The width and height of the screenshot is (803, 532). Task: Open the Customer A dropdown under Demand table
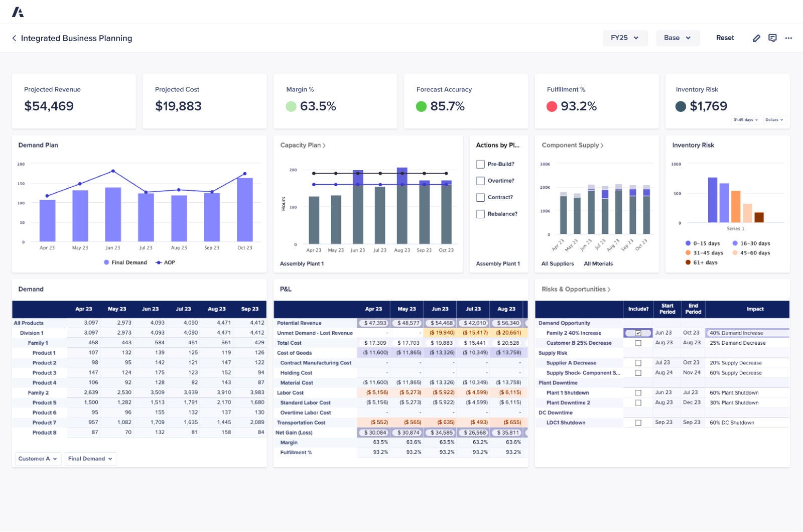[x=38, y=458]
